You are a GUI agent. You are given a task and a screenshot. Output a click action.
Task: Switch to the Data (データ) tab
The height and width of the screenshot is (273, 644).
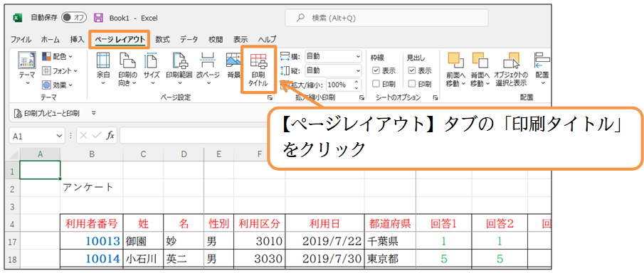click(189, 39)
